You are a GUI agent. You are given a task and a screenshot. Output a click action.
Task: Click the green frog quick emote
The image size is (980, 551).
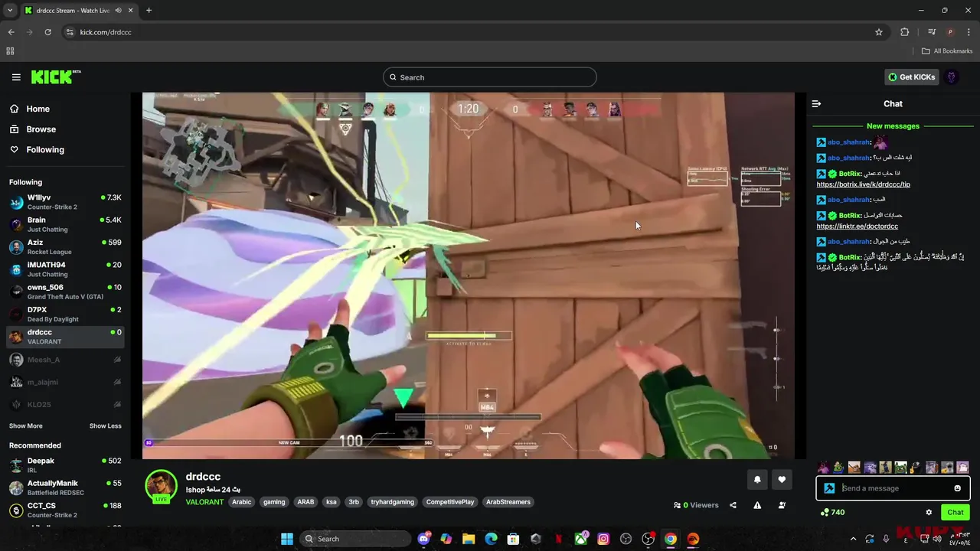[x=901, y=467]
